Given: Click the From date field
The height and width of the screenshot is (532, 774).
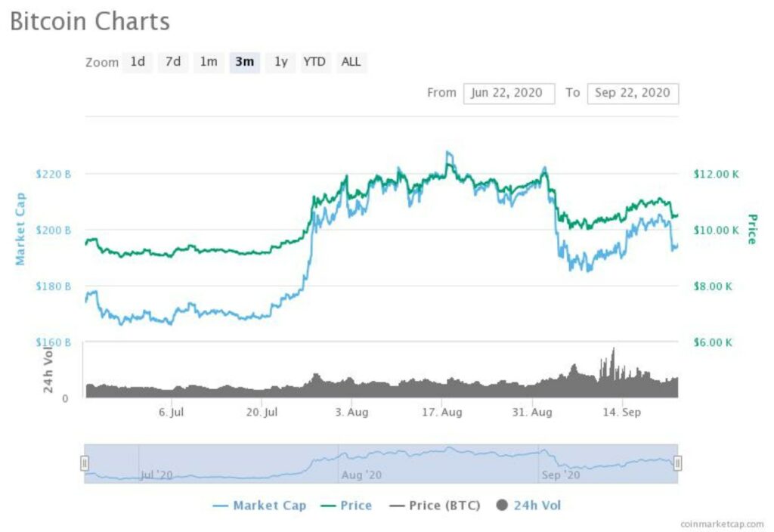Looking at the screenshot, I should click(509, 93).
